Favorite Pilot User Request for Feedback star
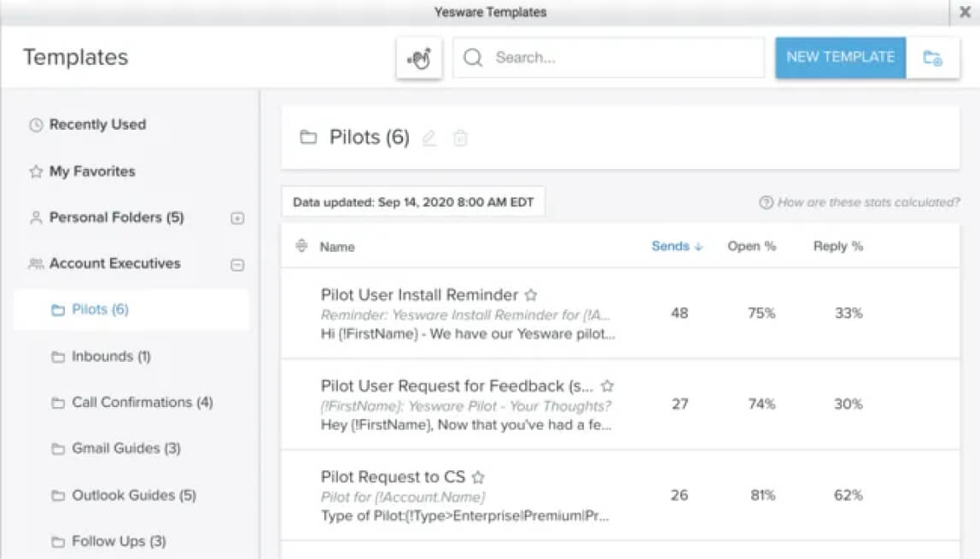Viewport: 980px width, 559px height. (x=607, y=386)
